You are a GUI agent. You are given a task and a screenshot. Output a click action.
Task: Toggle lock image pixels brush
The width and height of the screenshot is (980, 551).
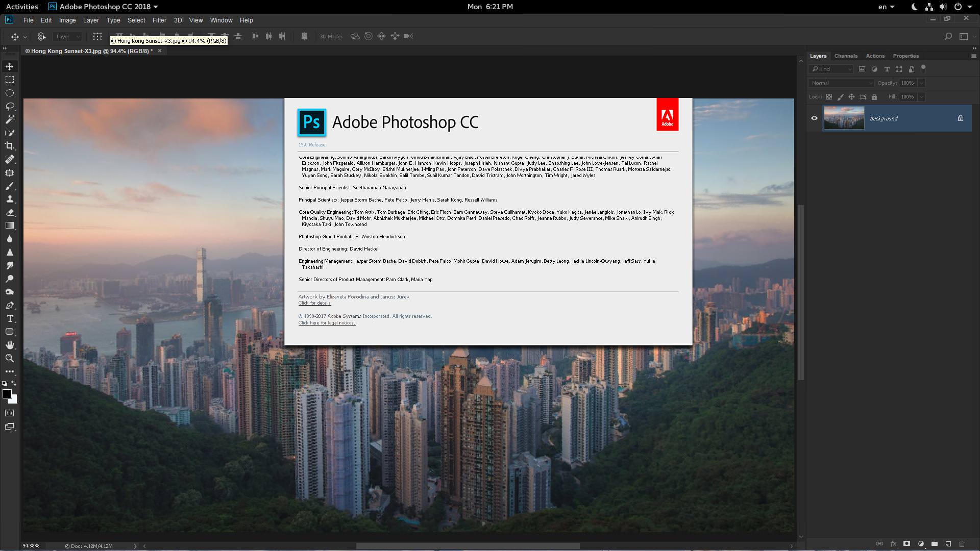pos(840,96)
